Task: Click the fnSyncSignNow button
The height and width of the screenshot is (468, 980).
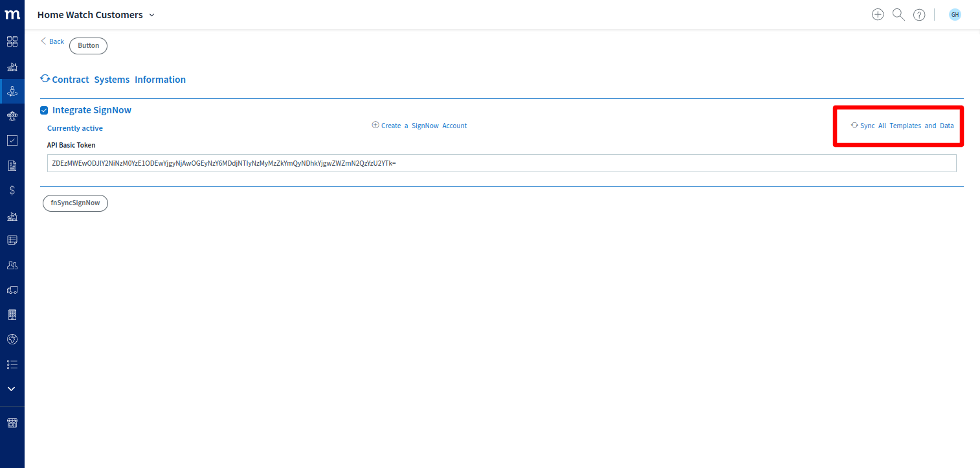Action: click(x=75, y=203)
